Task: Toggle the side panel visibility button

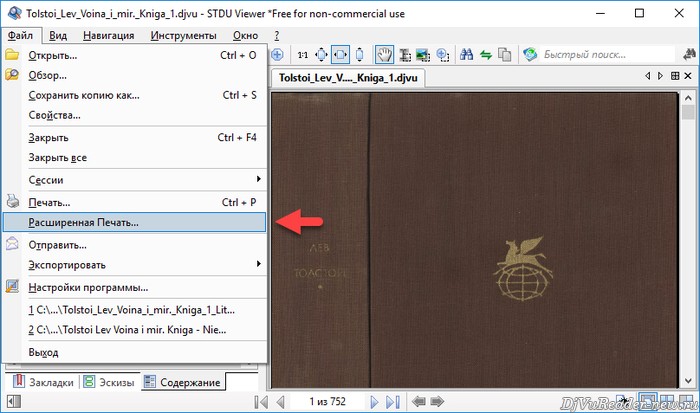Action: tap(14, 401)
